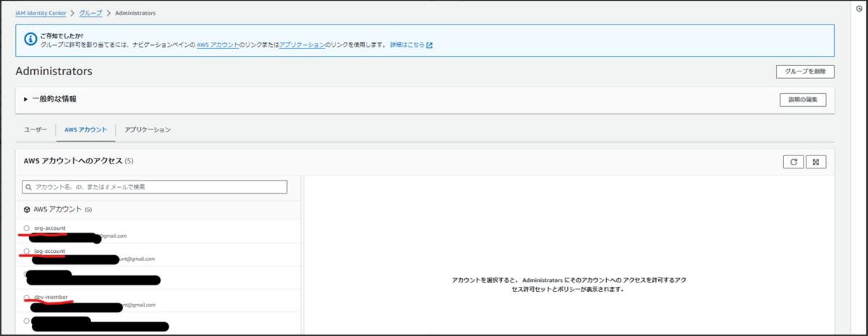Click the AWS アカウントへのアクセス (5) heading
Screen dimensions: 868x336
coord(79,160)
